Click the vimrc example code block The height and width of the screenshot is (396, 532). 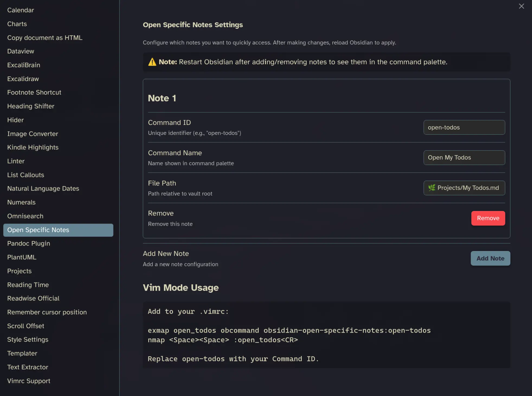(x=326, y=335)
